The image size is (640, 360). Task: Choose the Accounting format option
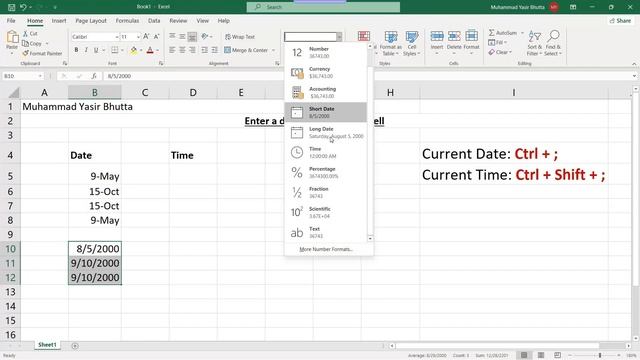pyautogui.click(x=325, y=92)
